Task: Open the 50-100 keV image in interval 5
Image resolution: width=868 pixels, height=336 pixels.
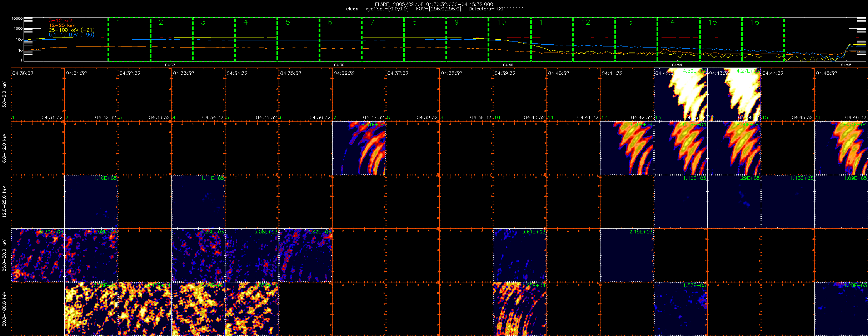Action: (252, 309)
